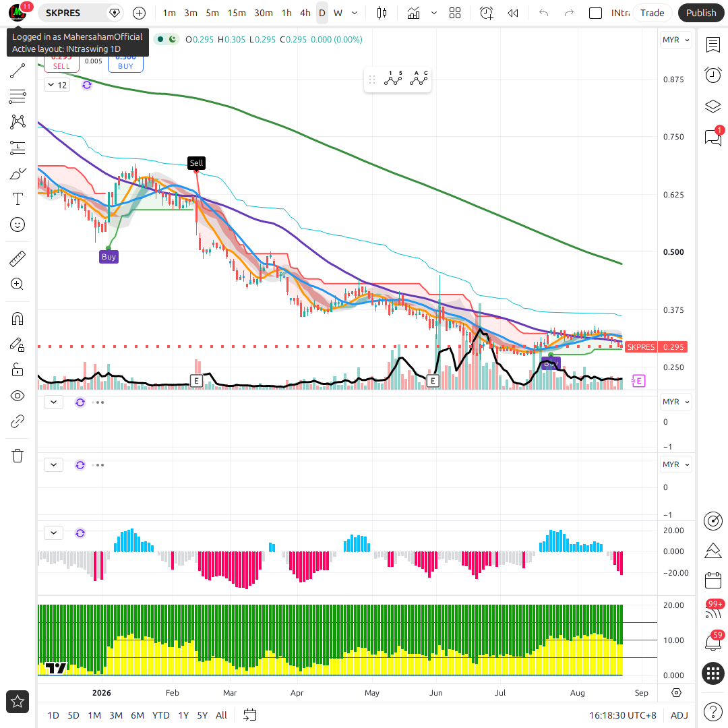Open the alerts panel clock icon
The image size is (728, 728).
712,75
